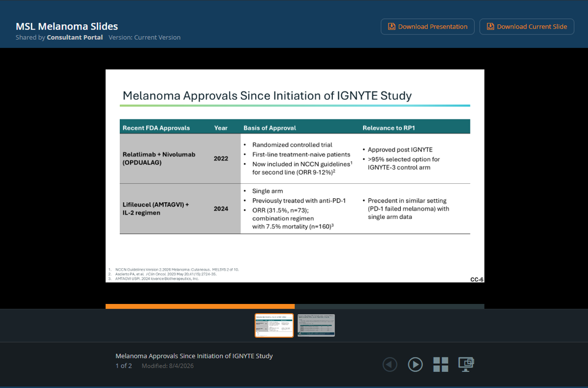Image resolution: width=588 pixels, height=388 pixels.
Task: Click the 'Randomized controlled trial' bullet
Action: tap(292, 145)
